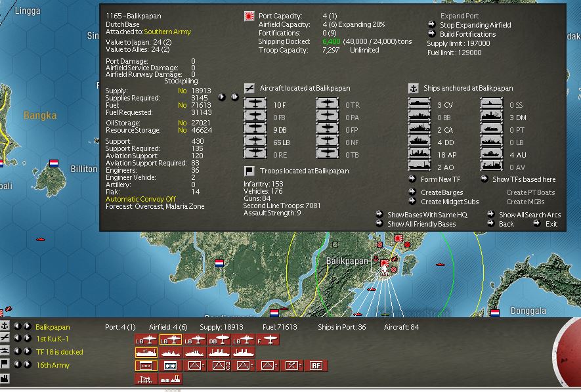
Task: Click the carrier (3 CV) ship icon
Action: (419, 104)
